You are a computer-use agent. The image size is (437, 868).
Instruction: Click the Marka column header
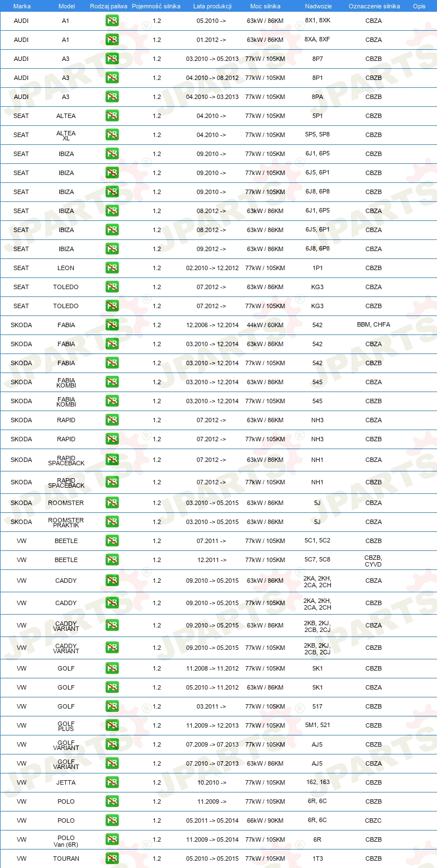(21, 6)
